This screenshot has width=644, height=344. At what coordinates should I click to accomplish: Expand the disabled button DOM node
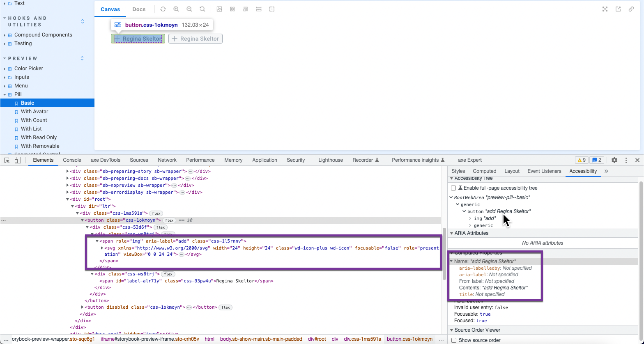(x=82, y=307)
